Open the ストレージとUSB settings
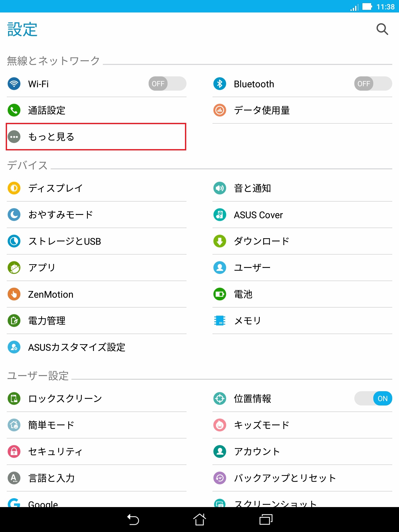The height and width of the screenshot is (532, 399). (97, 241)
